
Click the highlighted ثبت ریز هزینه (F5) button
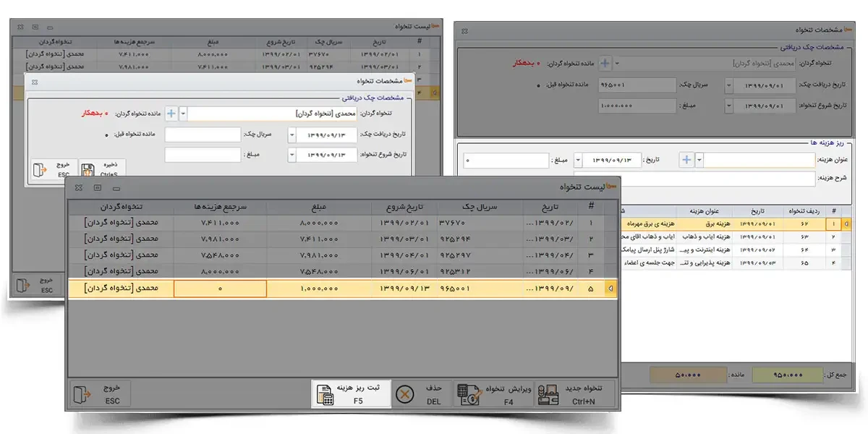point(349,395)
